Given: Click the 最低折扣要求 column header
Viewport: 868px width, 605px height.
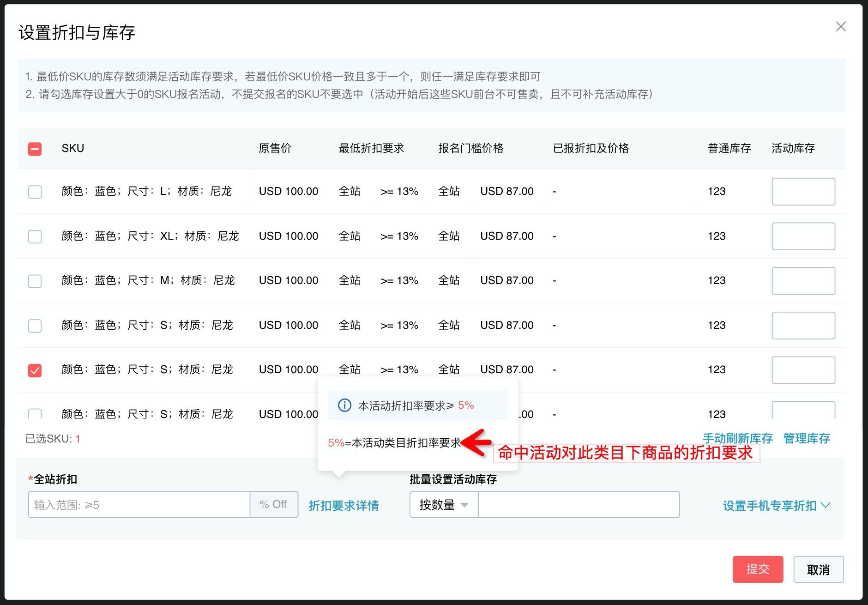Looking at the screenshot, I should click(371, 148).
